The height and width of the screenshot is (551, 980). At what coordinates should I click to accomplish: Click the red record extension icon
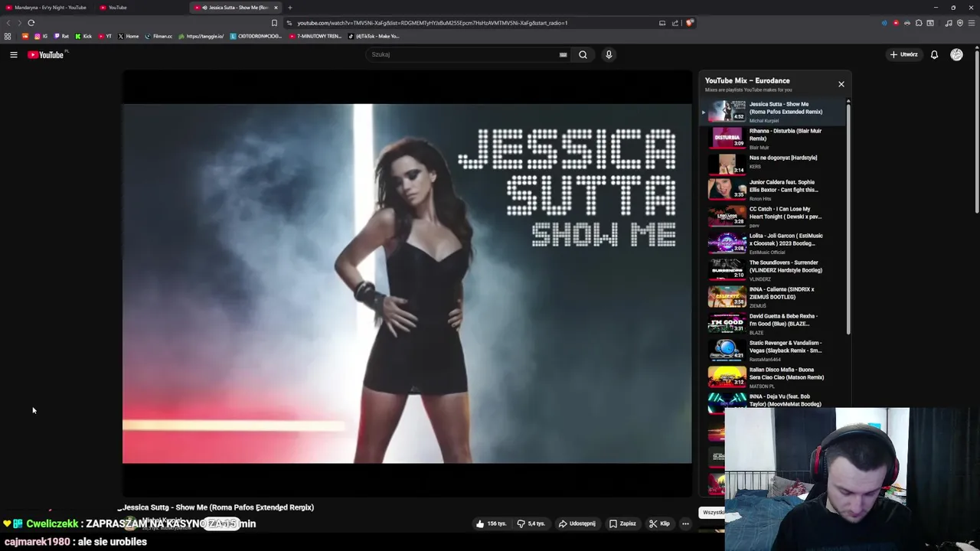[896, 23]
